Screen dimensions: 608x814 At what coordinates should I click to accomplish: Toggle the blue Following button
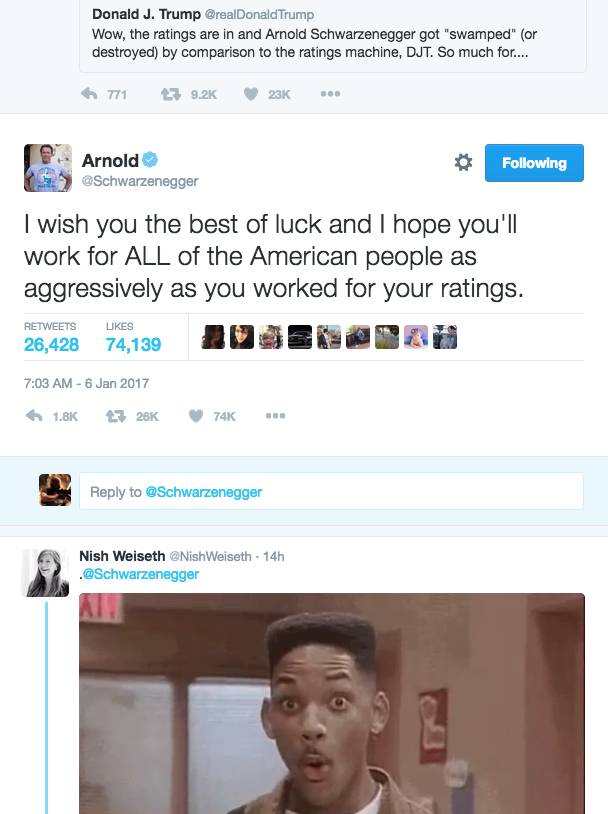[x=534, y=163]
